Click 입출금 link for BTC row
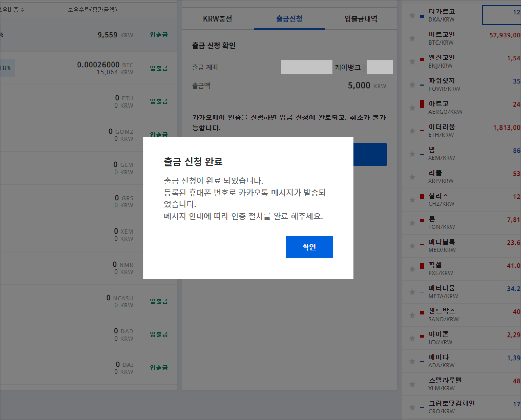521x420 pixels. click(159, 68)
